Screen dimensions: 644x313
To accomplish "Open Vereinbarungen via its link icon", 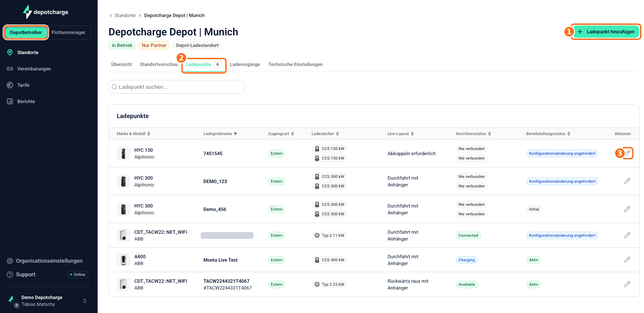I will coord(10,69).
